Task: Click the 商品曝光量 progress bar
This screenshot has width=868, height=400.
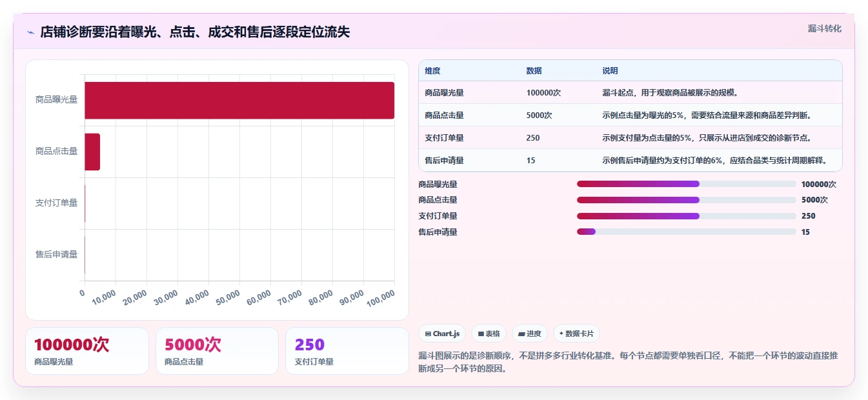Action: (686, 184)
